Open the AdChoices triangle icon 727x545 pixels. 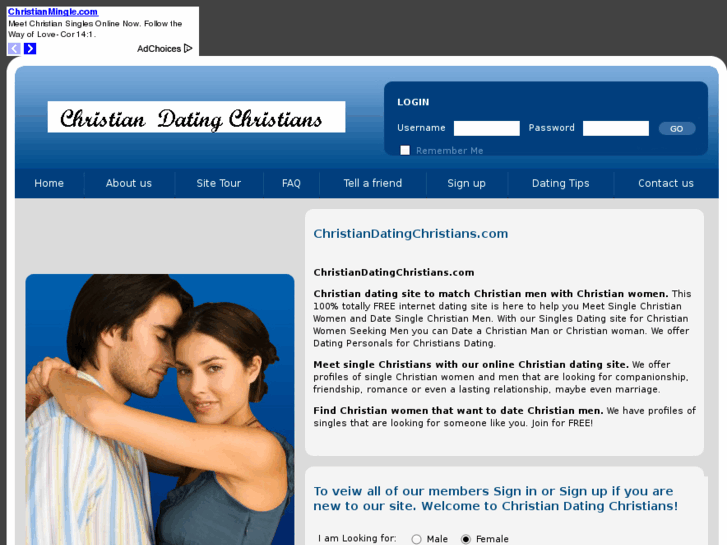[x=188, y=48]
